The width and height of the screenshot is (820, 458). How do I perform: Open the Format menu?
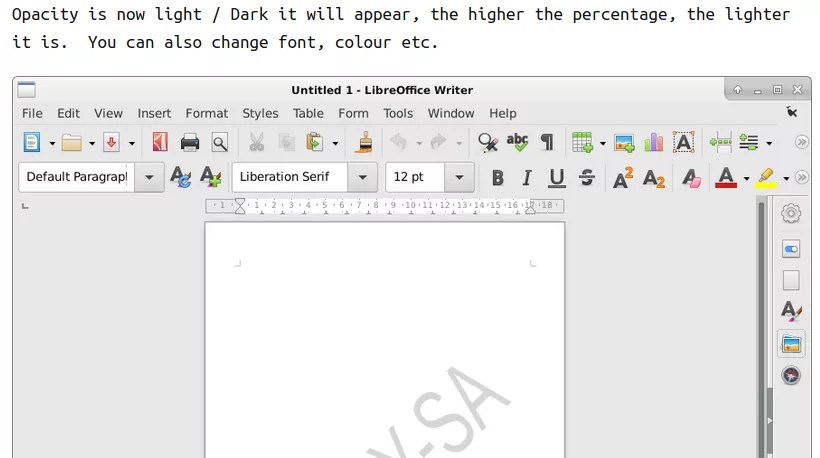click(207, 113)
